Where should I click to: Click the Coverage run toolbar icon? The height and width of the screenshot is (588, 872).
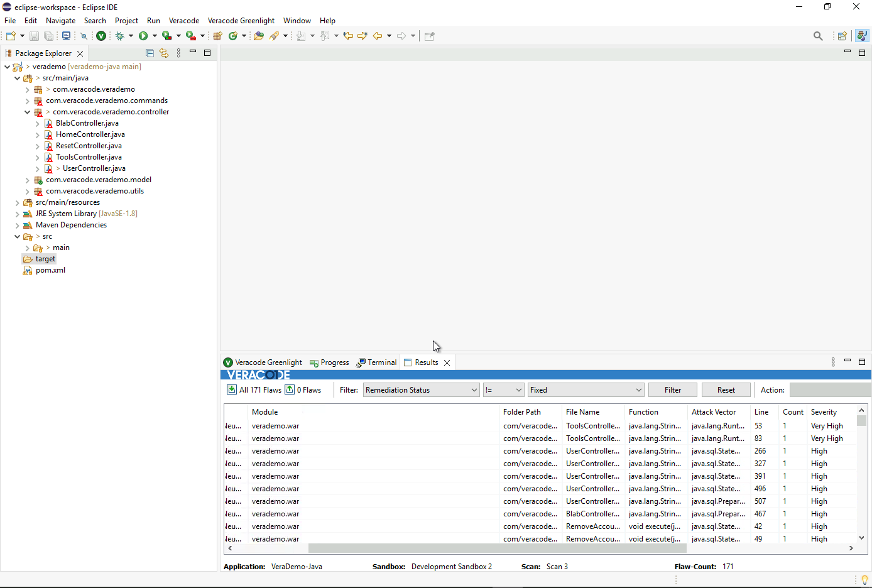[166, 36]
